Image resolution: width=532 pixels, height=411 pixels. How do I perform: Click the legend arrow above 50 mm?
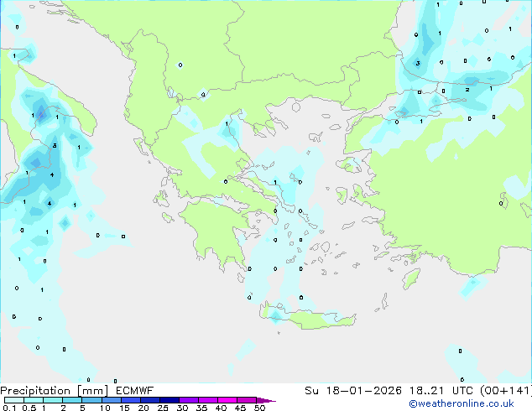pos(266,400)
